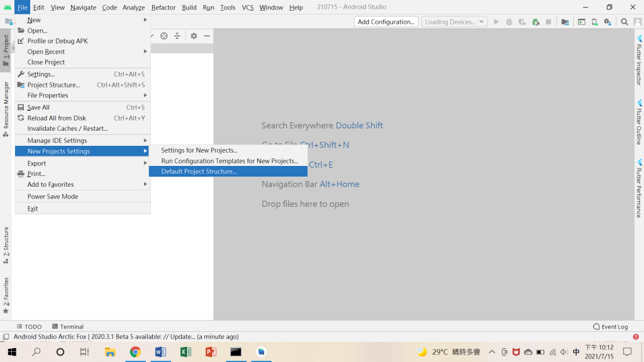Open the Resource Manager tool window
Screen dimensions: 644x362
click(x=6, y=109)
